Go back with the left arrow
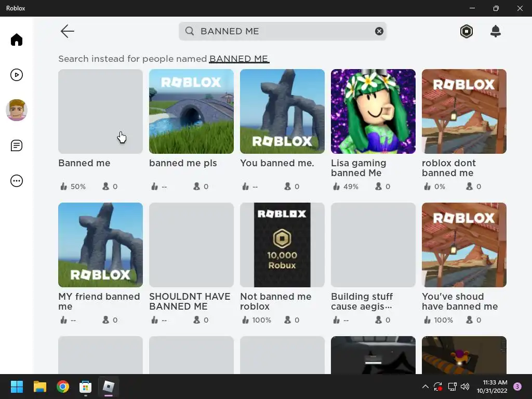This screenshot has width=532, height=399. click(67, 31)
